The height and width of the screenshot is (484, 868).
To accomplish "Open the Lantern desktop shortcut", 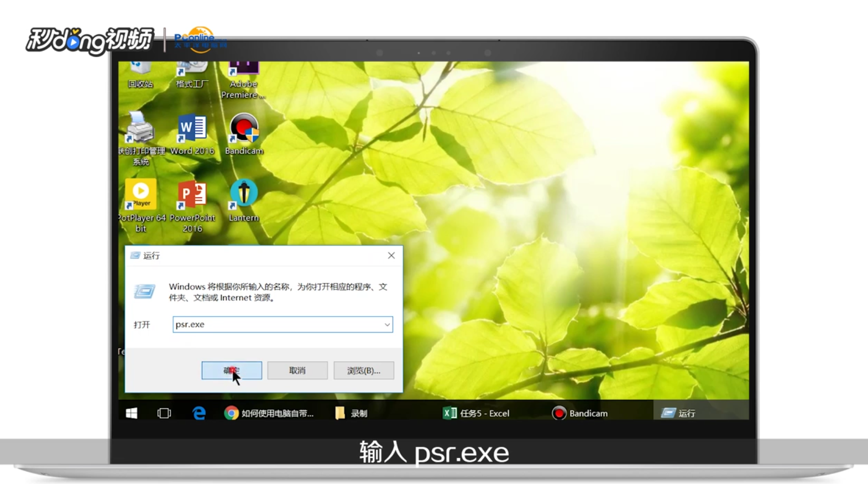I will point(244,201).
